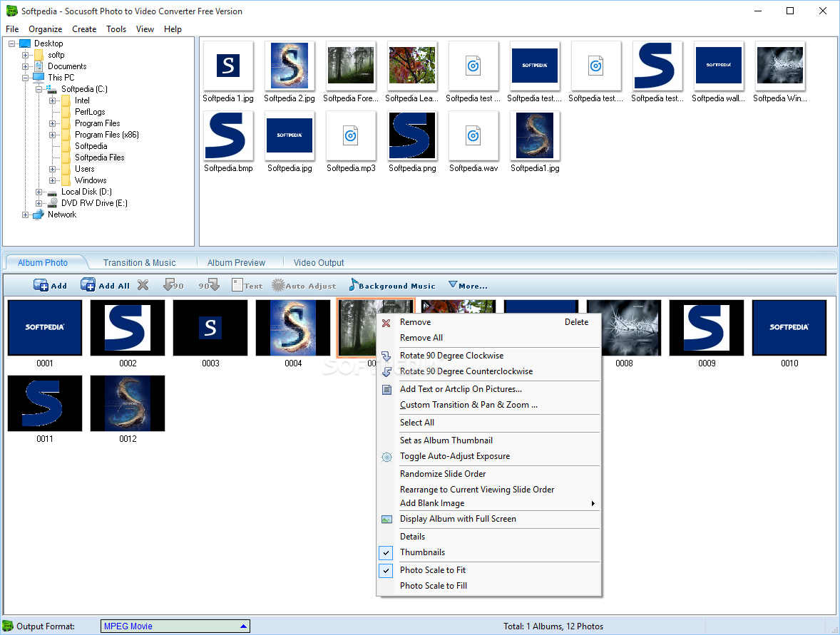Open the Create menu
Viewport: 840px width, 635px height.
[84, 29]
